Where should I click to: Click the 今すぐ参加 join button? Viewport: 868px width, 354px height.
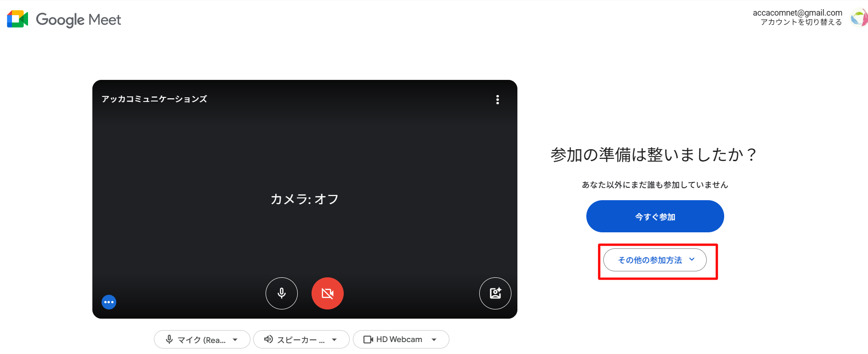(x=655, y=216)
